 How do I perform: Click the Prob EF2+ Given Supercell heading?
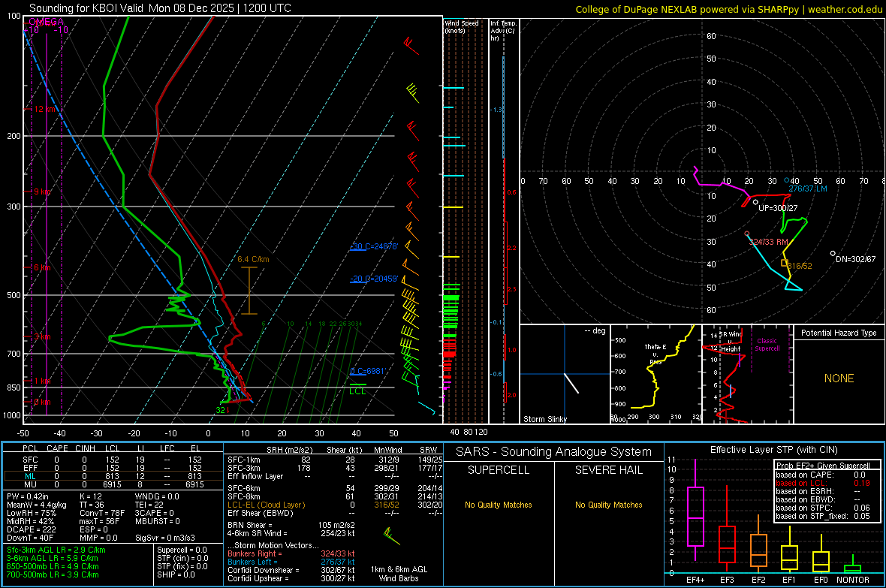click(x=823, y=466)
